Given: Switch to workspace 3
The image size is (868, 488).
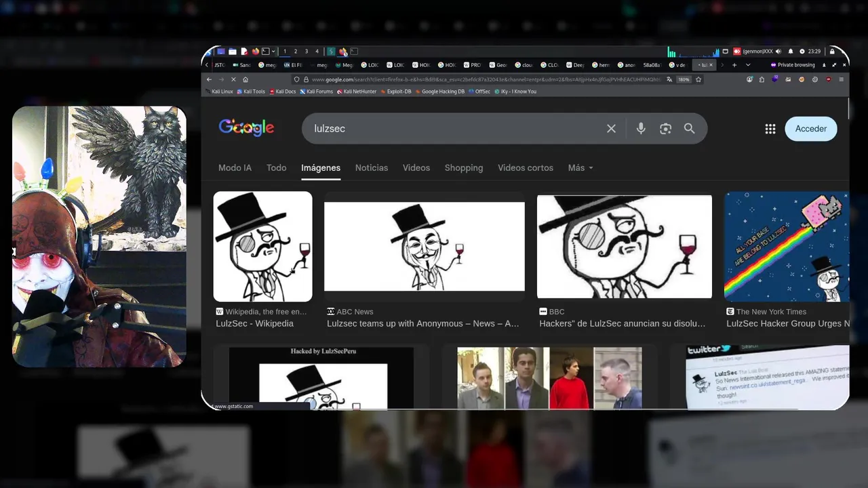Looking at the screenshot, I should [307, 52].
